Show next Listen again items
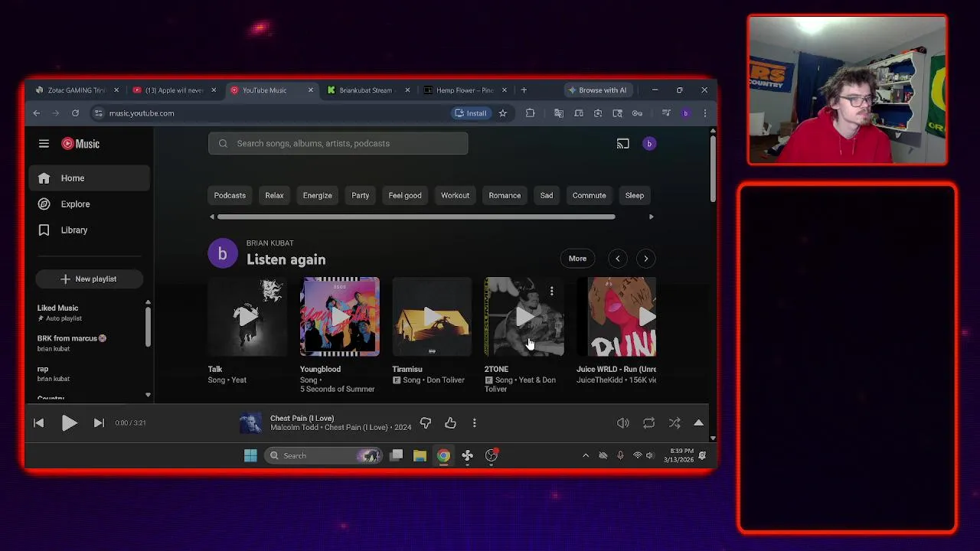This screenshot has width=980, height=551. (645, 258)
